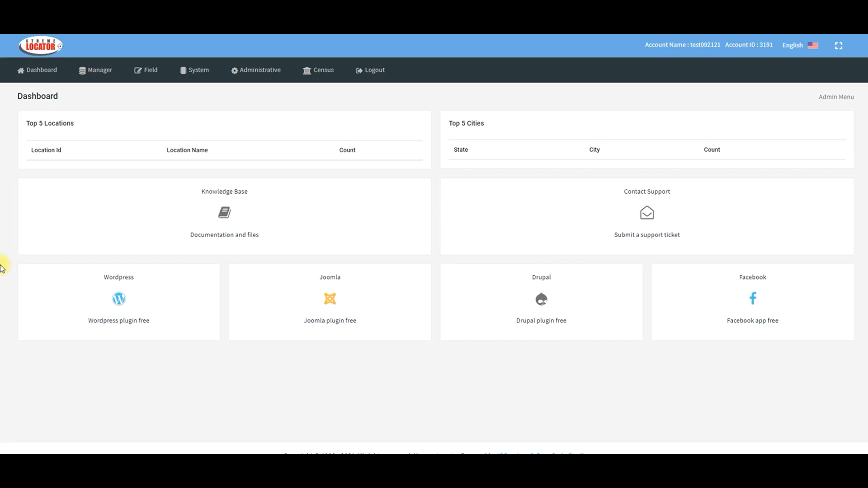This screenshot has height=488, width=868.
Task: Open the System menu
Action: [194, 70]
